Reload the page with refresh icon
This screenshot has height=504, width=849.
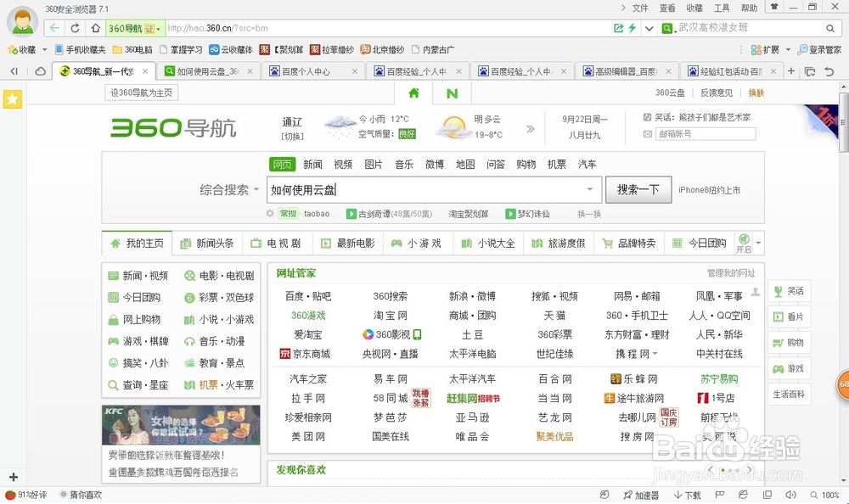click(x=76, y=28)
